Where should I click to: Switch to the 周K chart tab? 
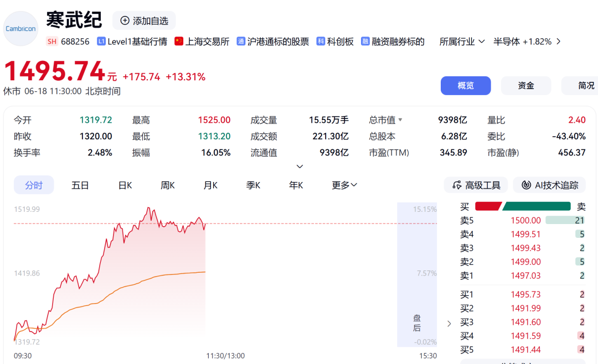(x=167, y=185)
